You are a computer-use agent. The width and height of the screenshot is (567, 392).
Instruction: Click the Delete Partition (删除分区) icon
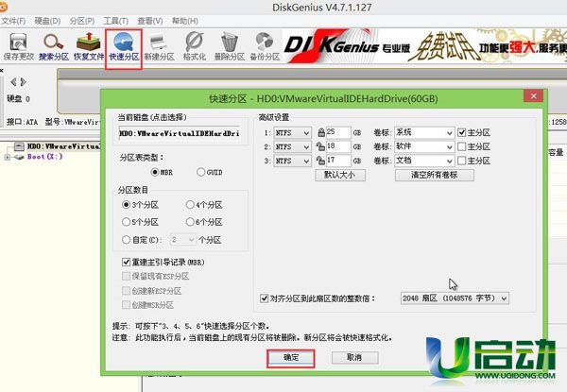pos(230,46)
